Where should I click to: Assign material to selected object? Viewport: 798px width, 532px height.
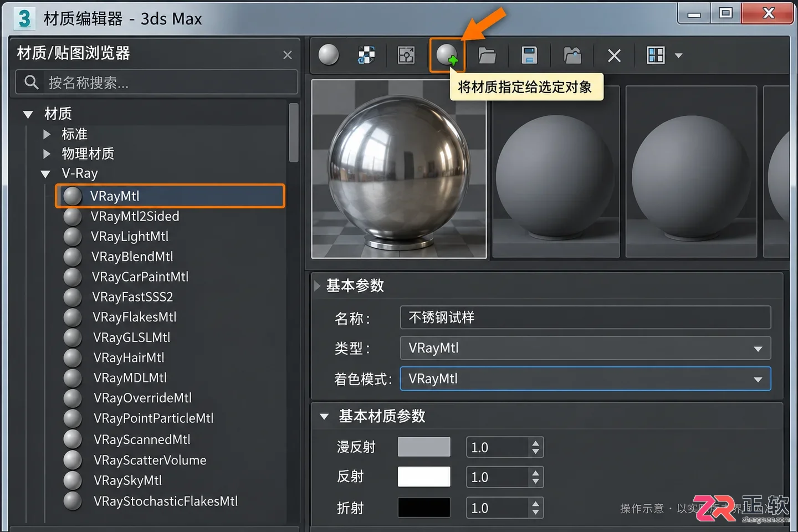point(447,55)
